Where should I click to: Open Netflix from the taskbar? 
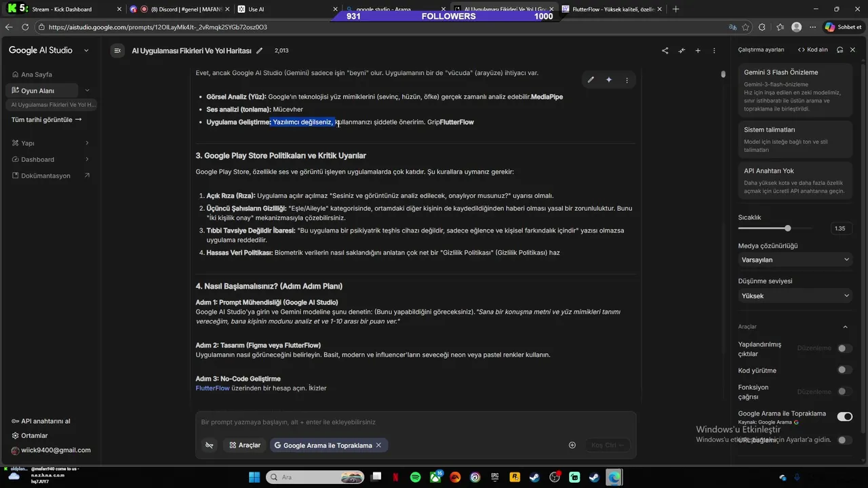(396, 477)
